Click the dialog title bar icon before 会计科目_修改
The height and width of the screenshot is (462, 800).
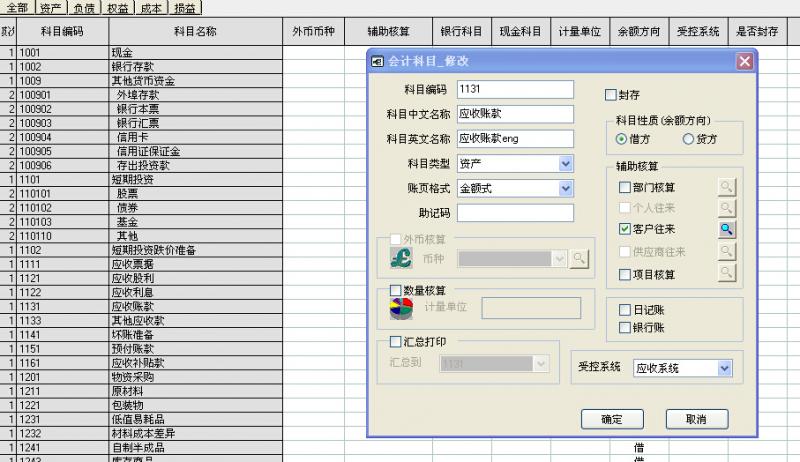tap(377, 62)
